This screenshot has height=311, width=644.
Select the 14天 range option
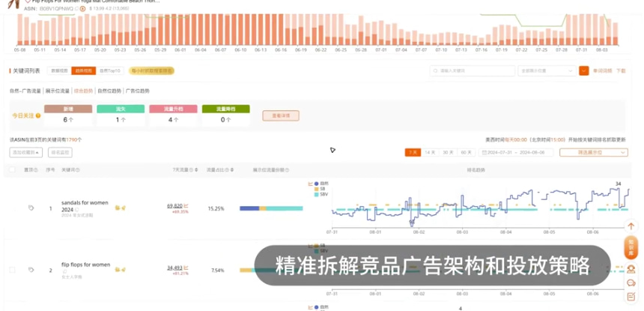(x=430, y=152)
